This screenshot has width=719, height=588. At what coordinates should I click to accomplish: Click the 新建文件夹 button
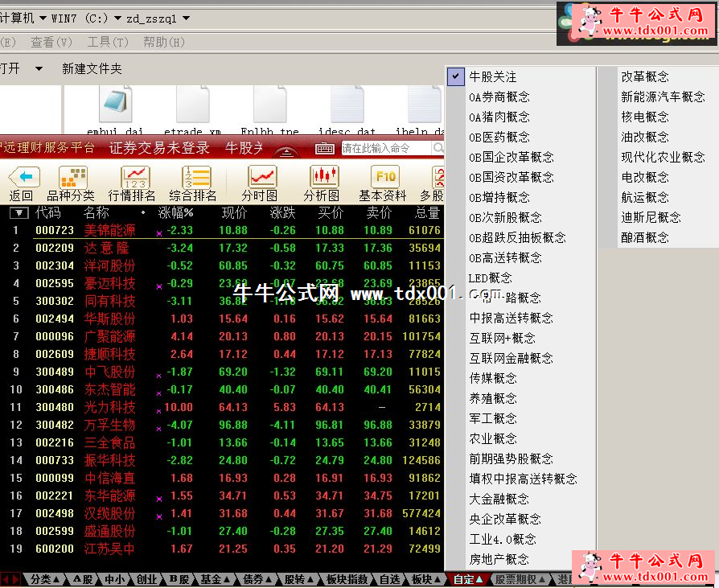(x=92, y=69)
